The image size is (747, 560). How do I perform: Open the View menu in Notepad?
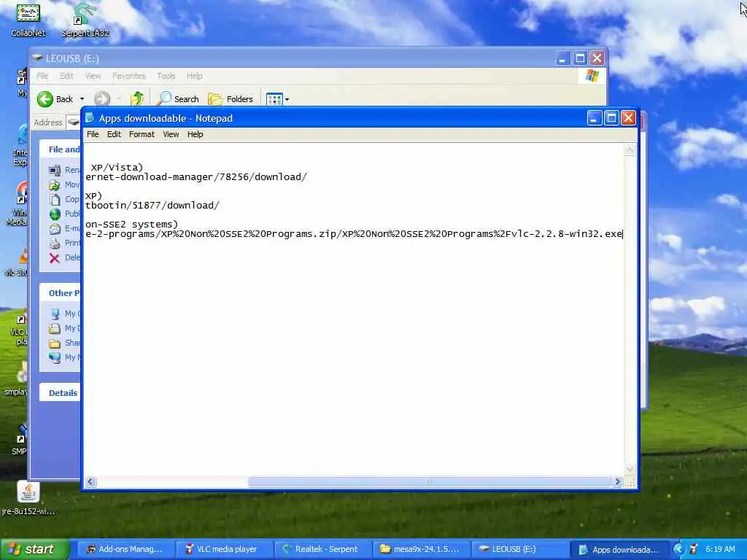click(x=171, y=134)
